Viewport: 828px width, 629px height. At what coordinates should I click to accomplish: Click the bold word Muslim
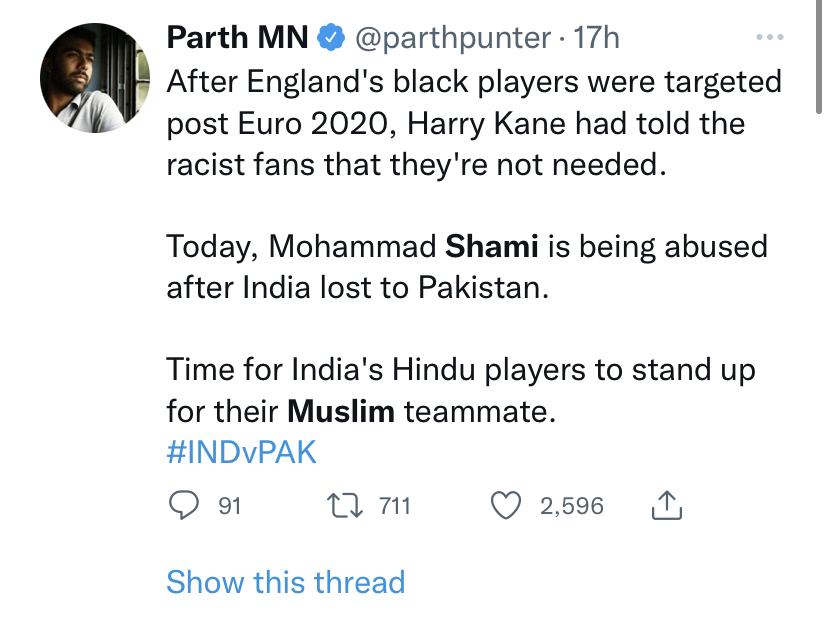pos(341,411)
